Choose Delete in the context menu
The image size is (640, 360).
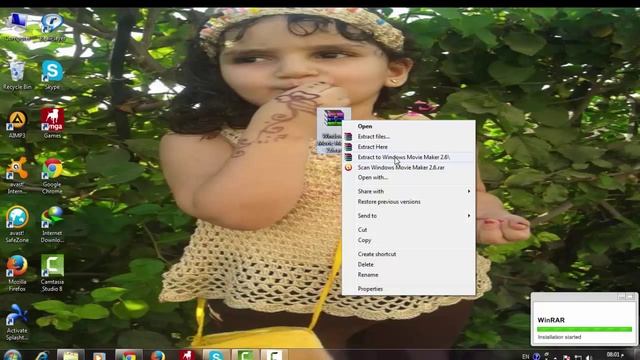(408, 264)
